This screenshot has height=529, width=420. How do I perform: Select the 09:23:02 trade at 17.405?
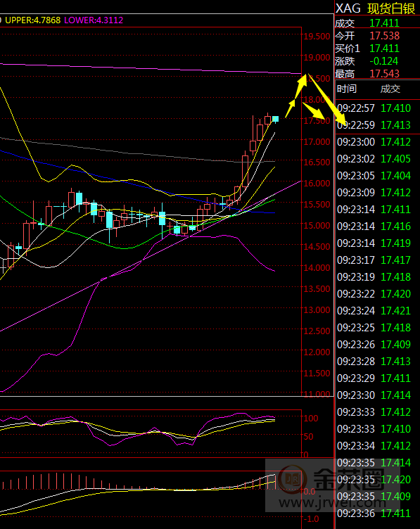[x=374, y=159]
